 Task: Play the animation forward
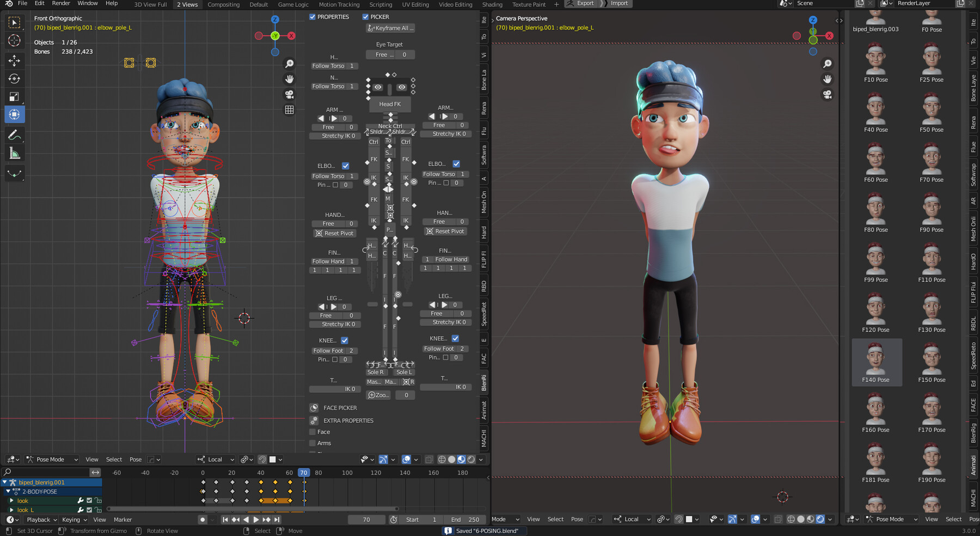coord(256,520)
